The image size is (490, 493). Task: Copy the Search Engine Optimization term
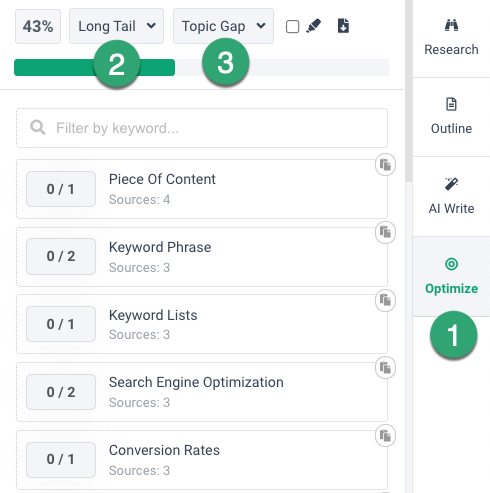pyautogui.click(x=385, y=368)
